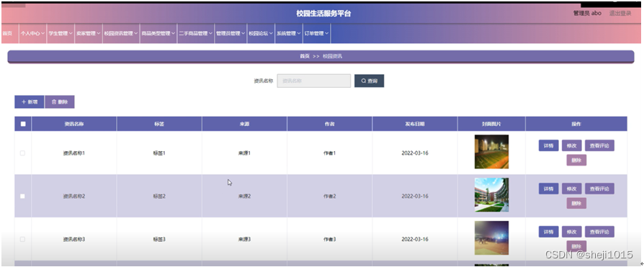Click the 来源 column header

click(x=244, y=124)
